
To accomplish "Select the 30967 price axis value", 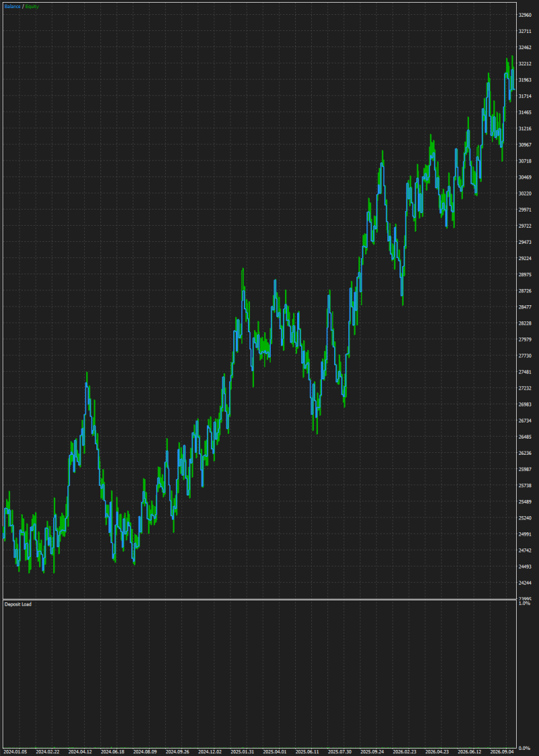I will click(x=525, y=145).
